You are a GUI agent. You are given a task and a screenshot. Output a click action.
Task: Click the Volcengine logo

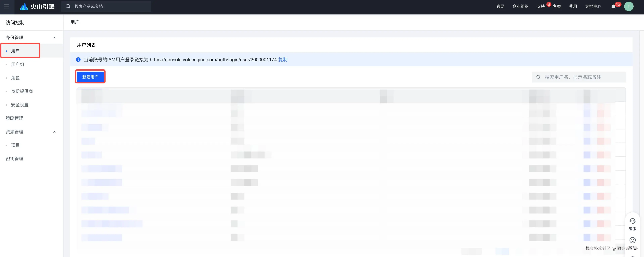(37, 7)
